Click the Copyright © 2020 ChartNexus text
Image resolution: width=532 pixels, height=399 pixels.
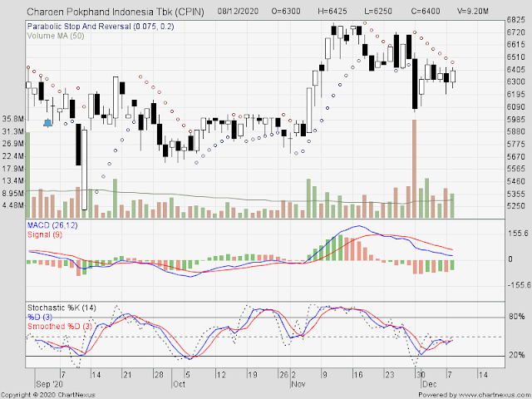pos(48,395)
